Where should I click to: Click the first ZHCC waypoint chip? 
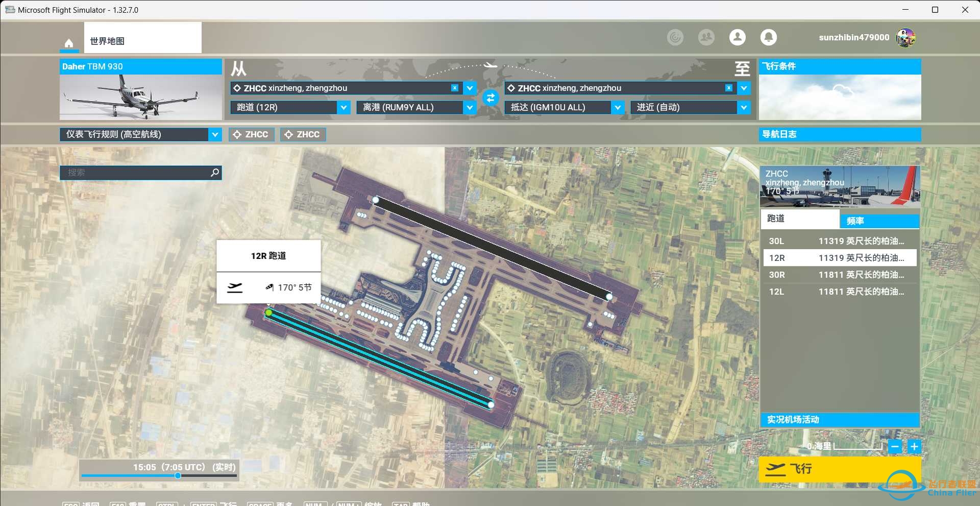pos(252,134)
